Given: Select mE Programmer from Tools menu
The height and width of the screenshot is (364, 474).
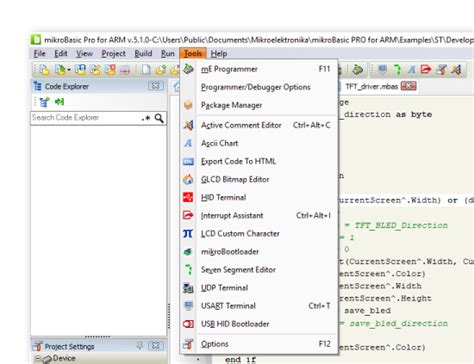Looking at the screenshot, I should 259,69.
